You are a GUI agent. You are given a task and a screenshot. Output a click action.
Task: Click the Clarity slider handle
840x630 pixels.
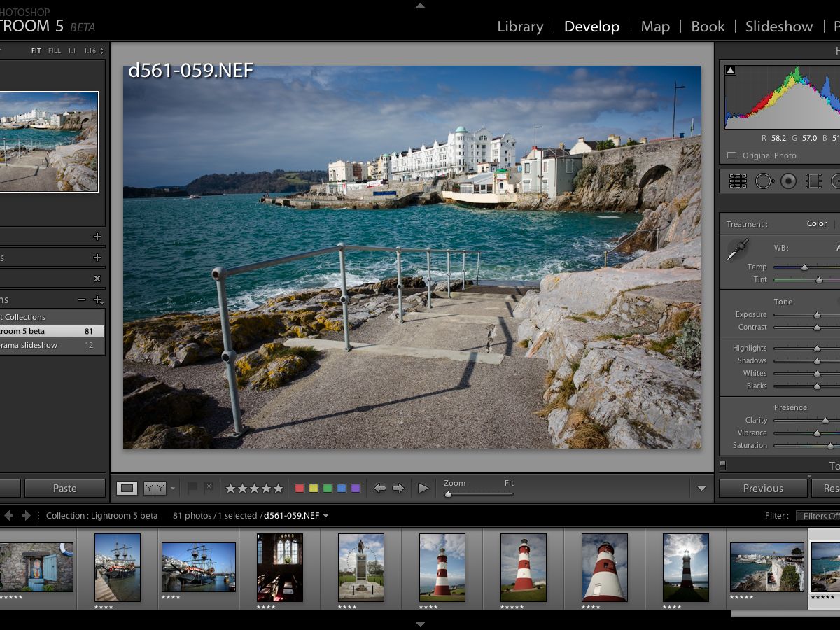click(825, 421)
